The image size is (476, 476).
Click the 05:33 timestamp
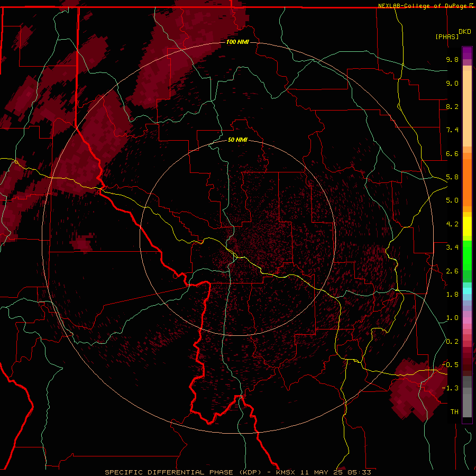[x=361, y=472]
